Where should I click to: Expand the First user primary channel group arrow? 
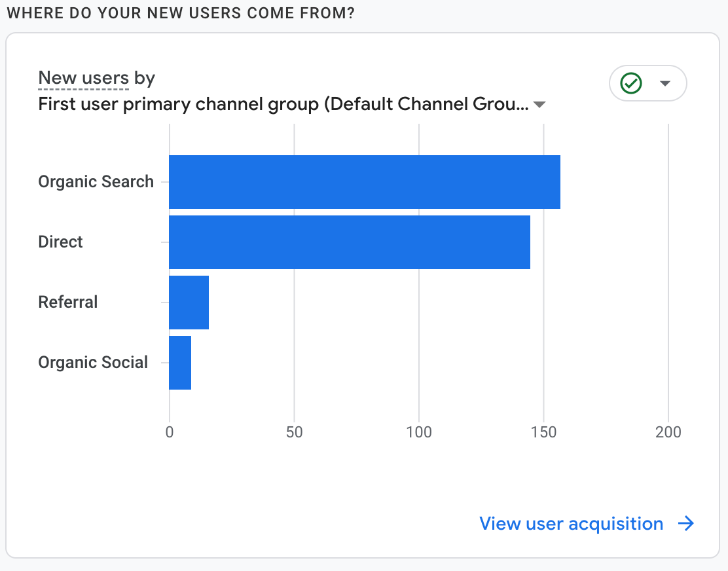click(x=539, y=105)
